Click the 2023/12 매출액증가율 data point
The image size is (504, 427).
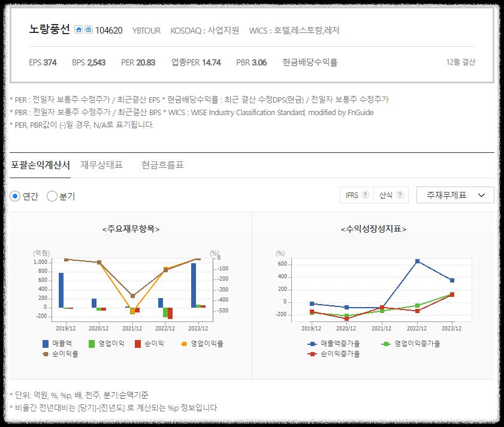coord(452,280)
